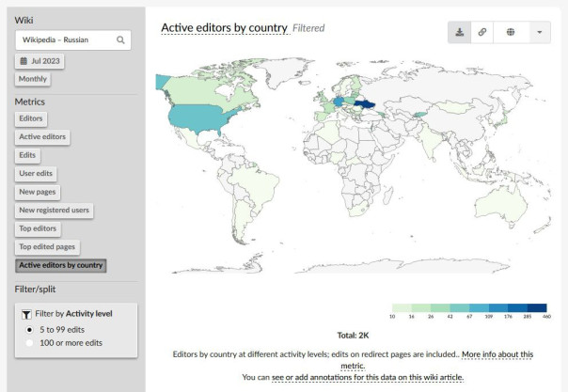Expand the chart type dropdown arrow
568x392 pixels.
[540, 32]
